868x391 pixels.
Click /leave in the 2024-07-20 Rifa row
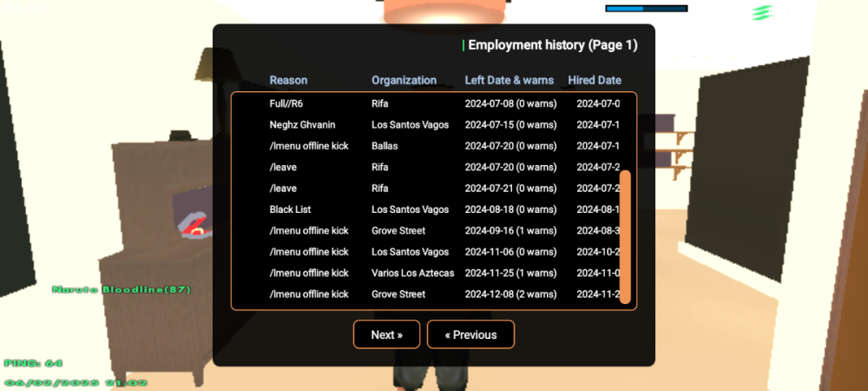coord(283,167)
